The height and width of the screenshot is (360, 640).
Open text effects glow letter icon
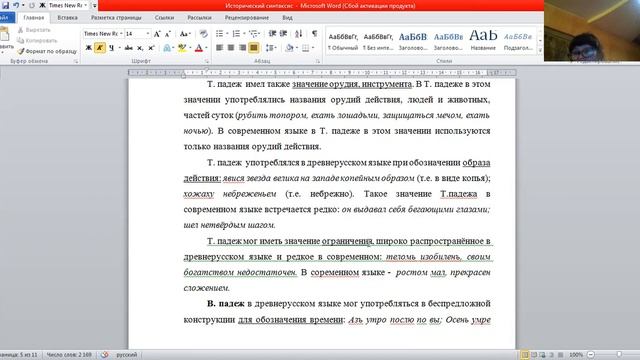click(x=167, y=48)
